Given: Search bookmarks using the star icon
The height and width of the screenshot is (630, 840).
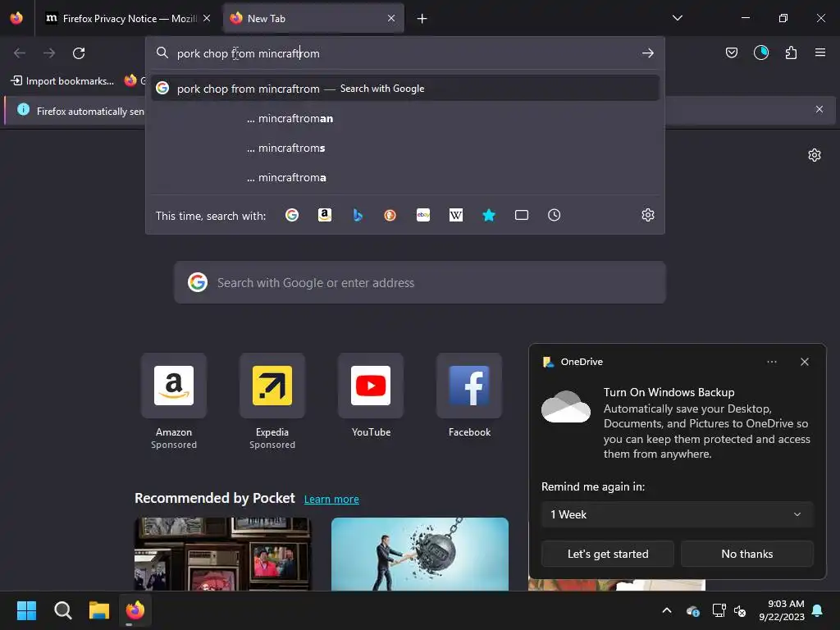Looking at the screenshot, I should coord(489,216).
